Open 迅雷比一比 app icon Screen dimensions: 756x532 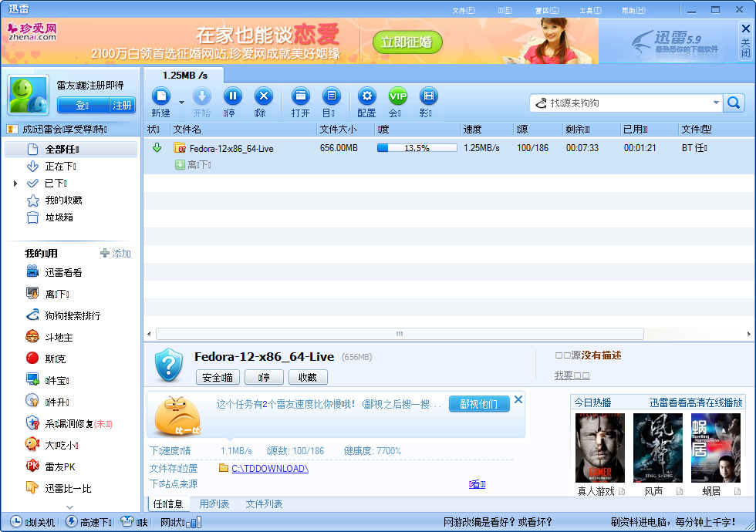point(32,487)
